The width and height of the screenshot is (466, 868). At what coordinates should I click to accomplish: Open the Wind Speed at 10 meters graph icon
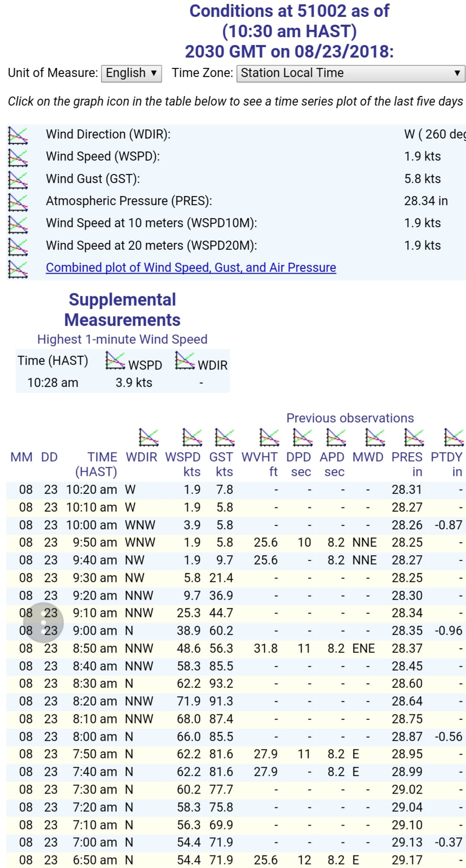(18, 224)
